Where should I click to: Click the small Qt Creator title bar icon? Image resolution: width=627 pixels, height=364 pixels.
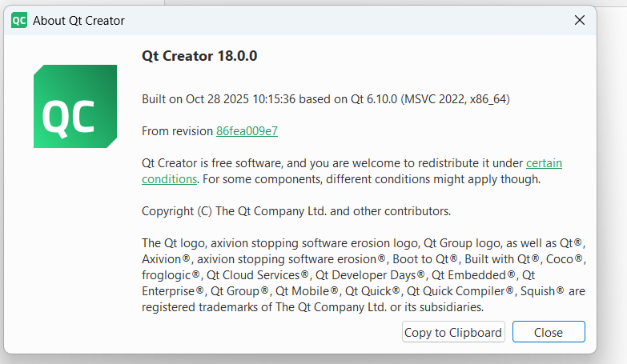[19, 20]
